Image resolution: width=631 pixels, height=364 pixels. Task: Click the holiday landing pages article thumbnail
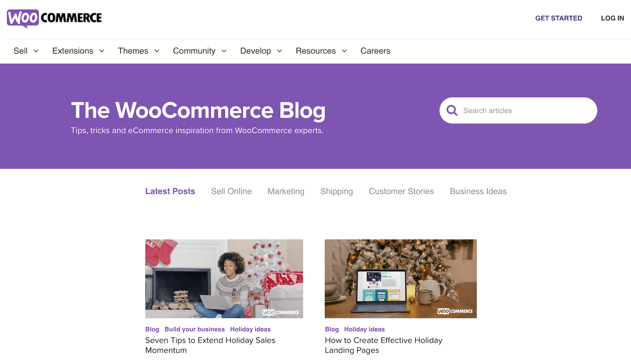tap(400, 279)
